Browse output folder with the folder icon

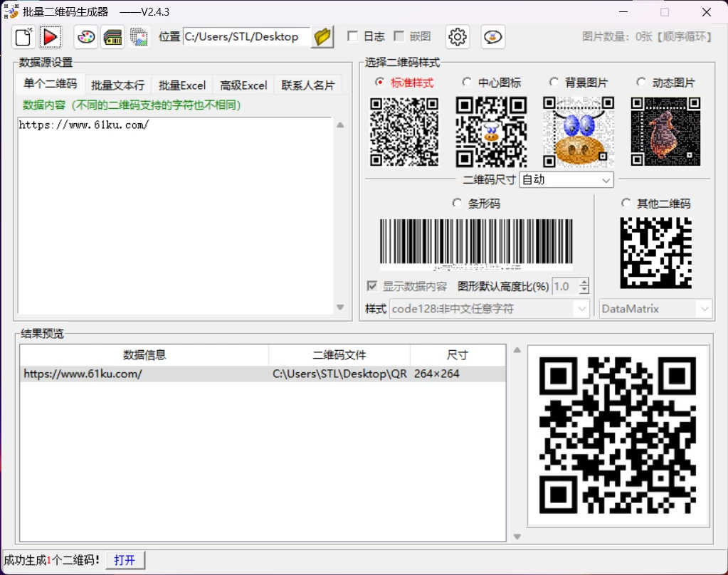pos(322,37)
